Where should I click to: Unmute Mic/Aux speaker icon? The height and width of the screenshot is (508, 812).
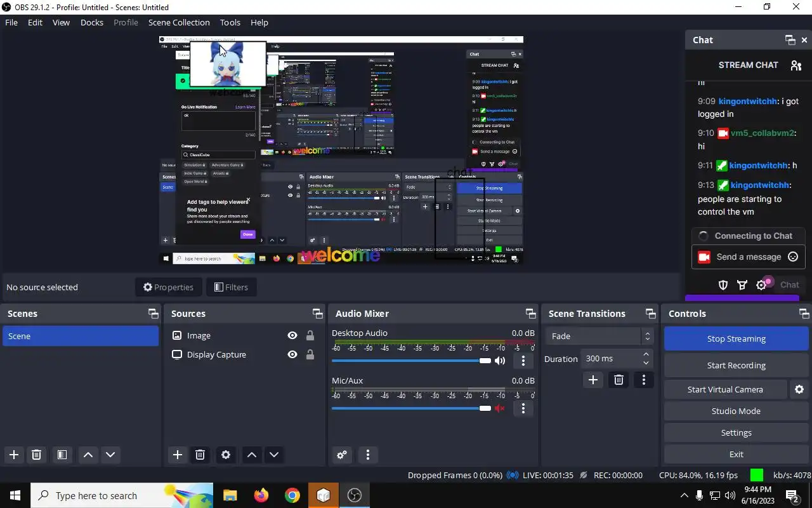(x=500, y=408)
